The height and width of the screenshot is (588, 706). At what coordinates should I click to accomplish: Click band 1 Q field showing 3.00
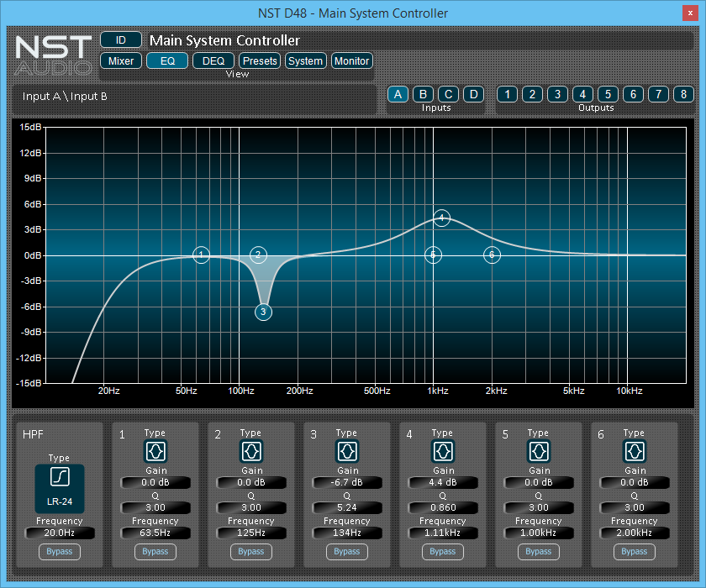[155, 508]
